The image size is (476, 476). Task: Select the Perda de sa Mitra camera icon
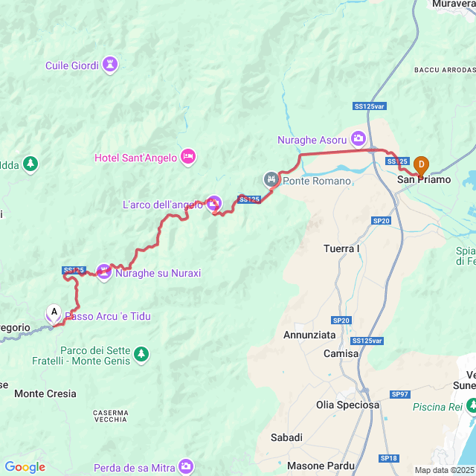coord(186,466)
